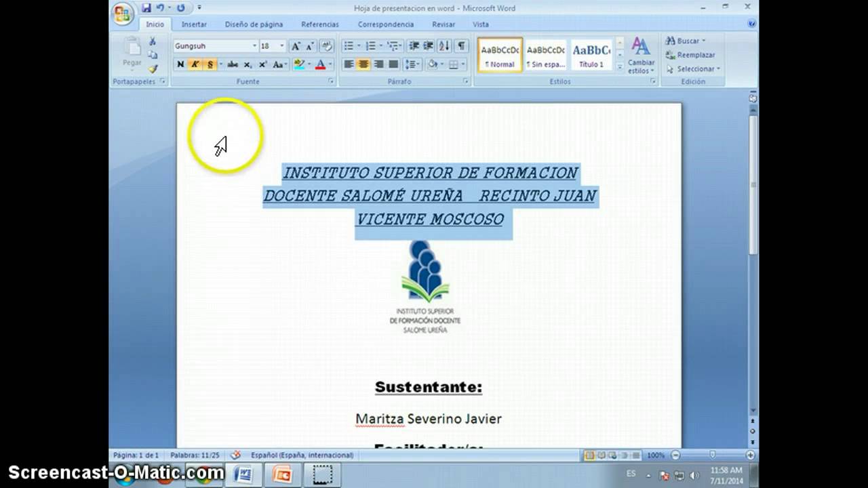Activate the Format Painter brush
The height and width of the screenshot is (488, 868).
(x=153, y=68)
